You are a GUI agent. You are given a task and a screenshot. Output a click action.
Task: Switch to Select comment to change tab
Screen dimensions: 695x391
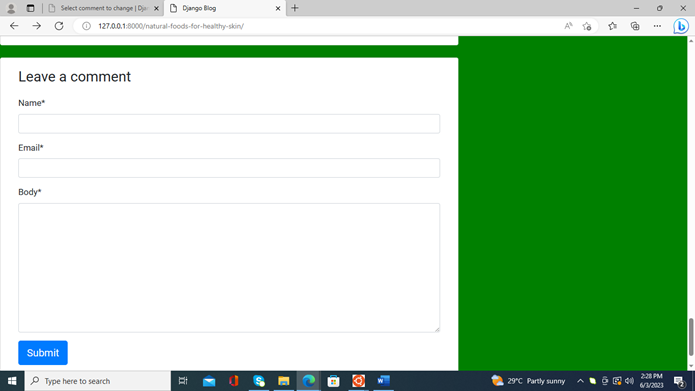[x=103, y=8]
